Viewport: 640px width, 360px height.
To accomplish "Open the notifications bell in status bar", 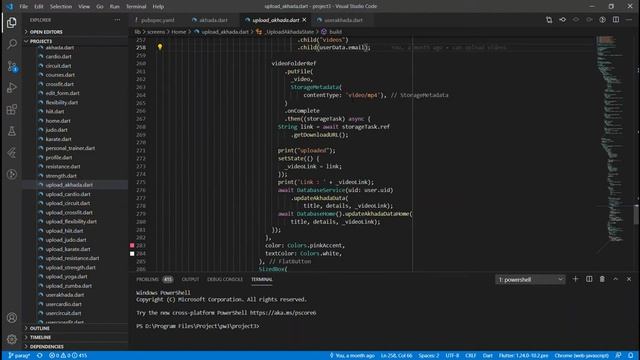I will (631, 356).
